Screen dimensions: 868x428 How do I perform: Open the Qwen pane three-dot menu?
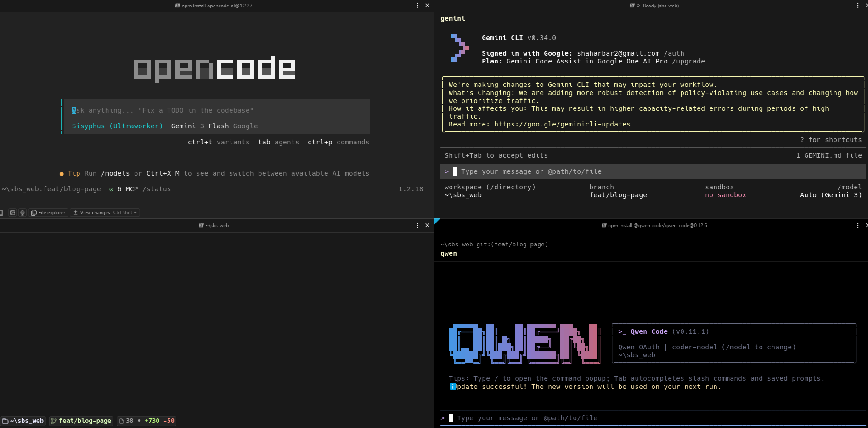tap(857, 225)
